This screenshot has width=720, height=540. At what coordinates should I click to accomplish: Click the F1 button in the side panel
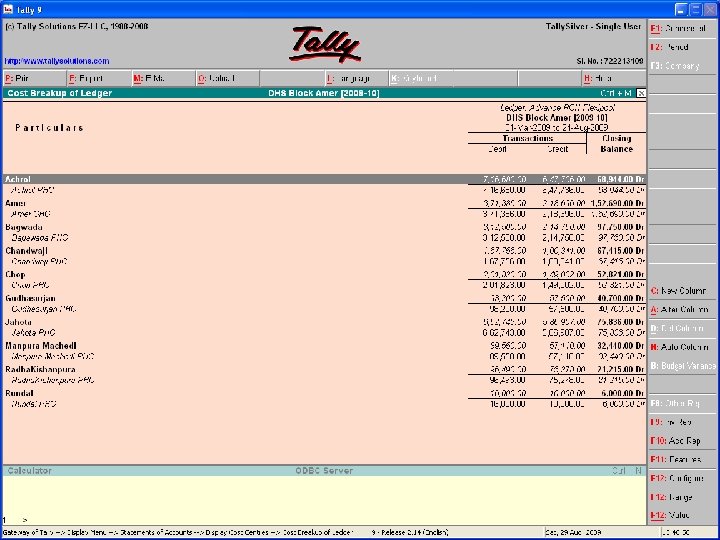(682, 28)
